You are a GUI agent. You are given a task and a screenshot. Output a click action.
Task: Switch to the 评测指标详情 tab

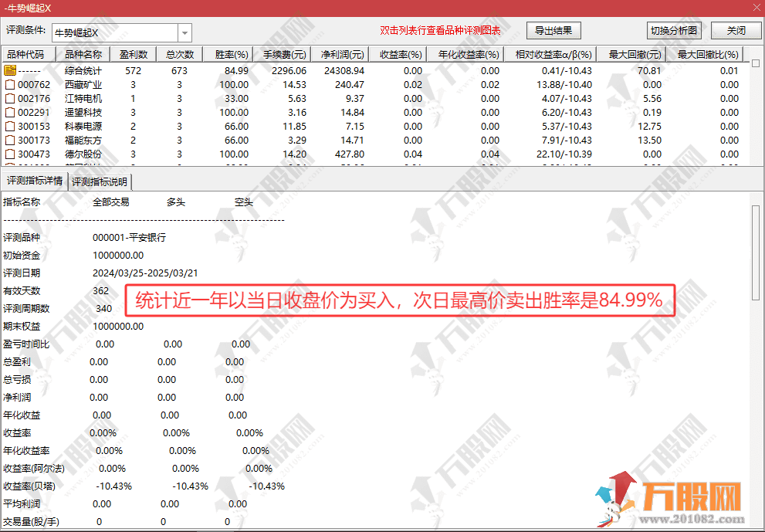click(35, 181)
